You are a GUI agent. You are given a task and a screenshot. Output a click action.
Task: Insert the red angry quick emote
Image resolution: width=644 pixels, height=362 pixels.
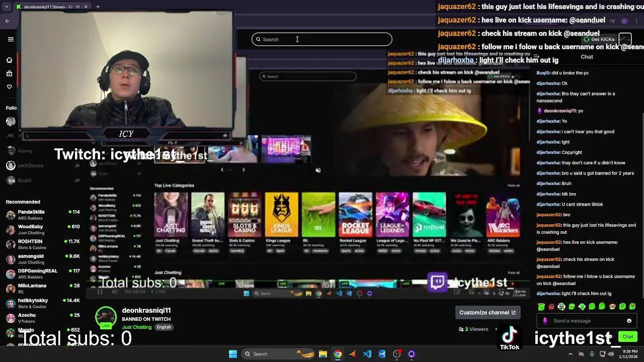coord(551,307)
